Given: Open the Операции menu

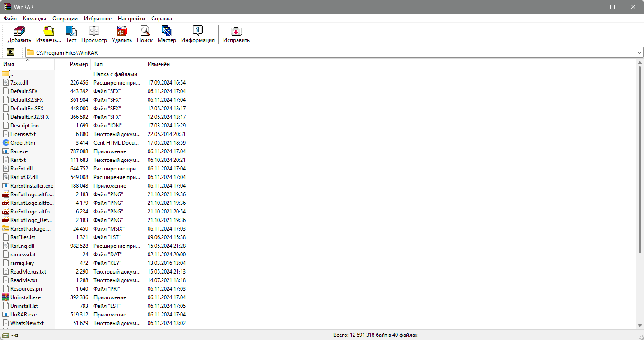Looking at the screenshot, I should (65, 19).
